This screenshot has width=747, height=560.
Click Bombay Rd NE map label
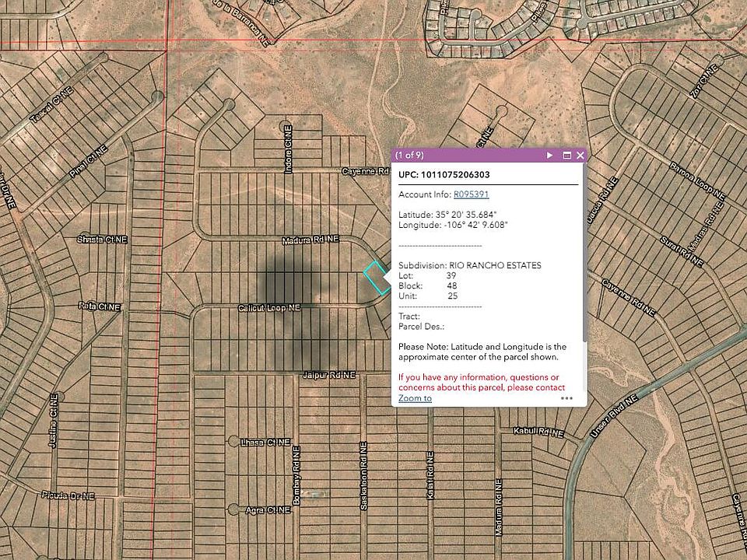[x=296, y=475]
